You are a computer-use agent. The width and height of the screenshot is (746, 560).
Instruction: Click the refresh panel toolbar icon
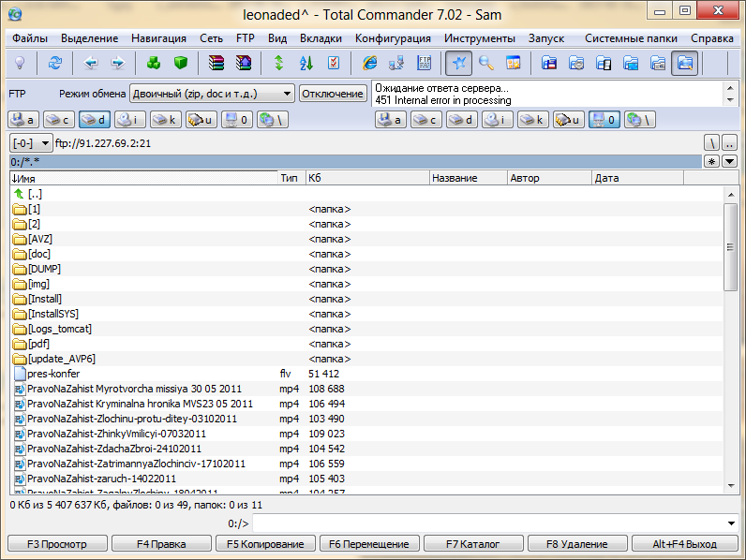tap(55, 63)
